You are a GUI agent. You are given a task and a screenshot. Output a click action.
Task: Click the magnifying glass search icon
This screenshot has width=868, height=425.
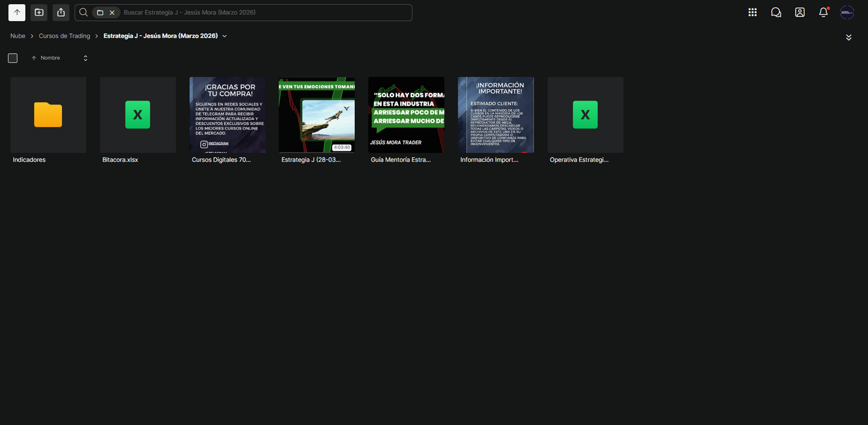tap(83, 13)
